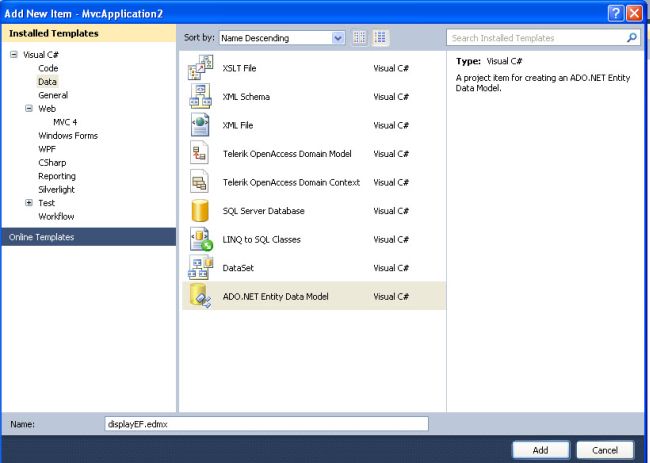Viewport: 650px width, 463px height.
Task: Select the WPF category
Action: [x=47, y=149]
